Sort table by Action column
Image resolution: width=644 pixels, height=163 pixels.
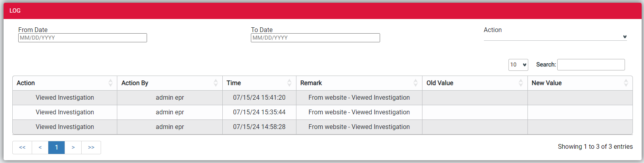pos(65,83)
